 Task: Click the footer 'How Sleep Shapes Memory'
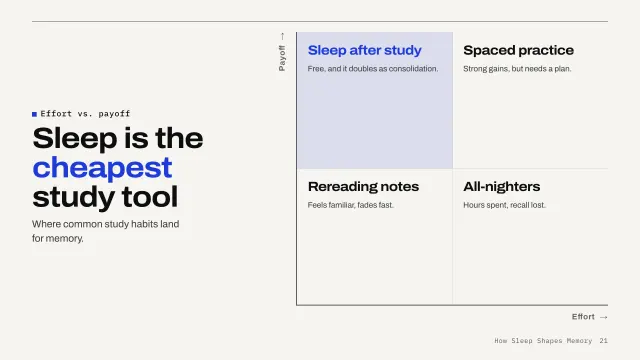543,340
